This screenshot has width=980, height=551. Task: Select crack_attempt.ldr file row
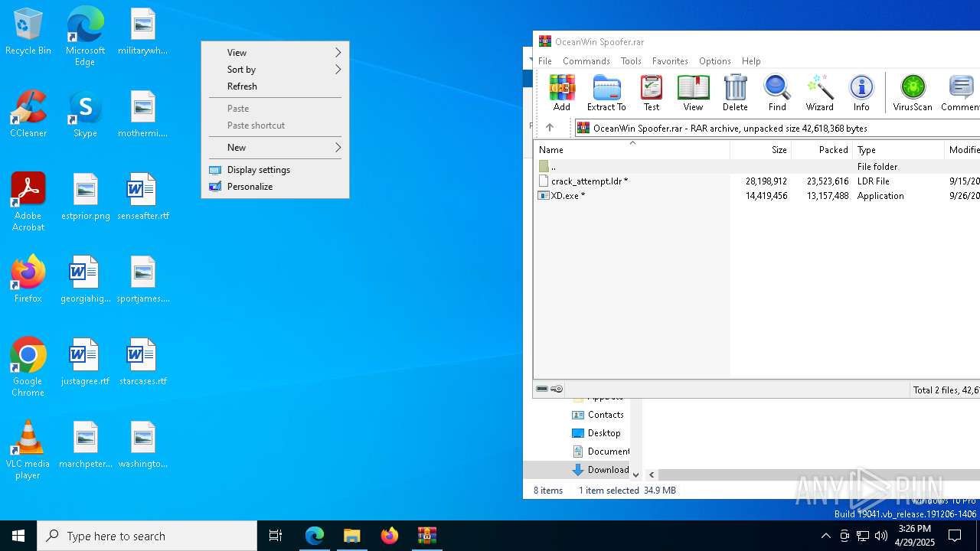(756, 181)
